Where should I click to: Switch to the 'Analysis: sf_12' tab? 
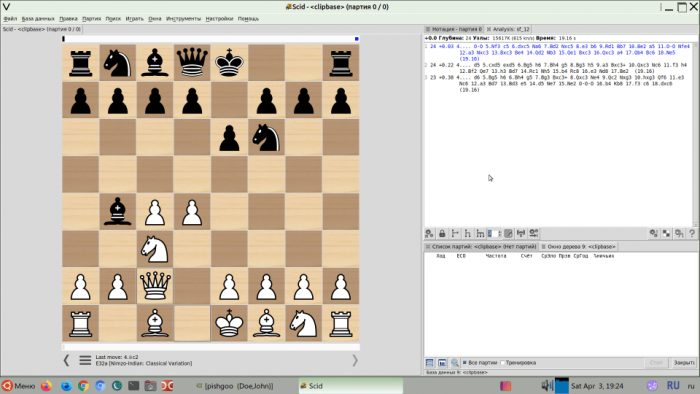pyautogui.click(x=508, y=29)
